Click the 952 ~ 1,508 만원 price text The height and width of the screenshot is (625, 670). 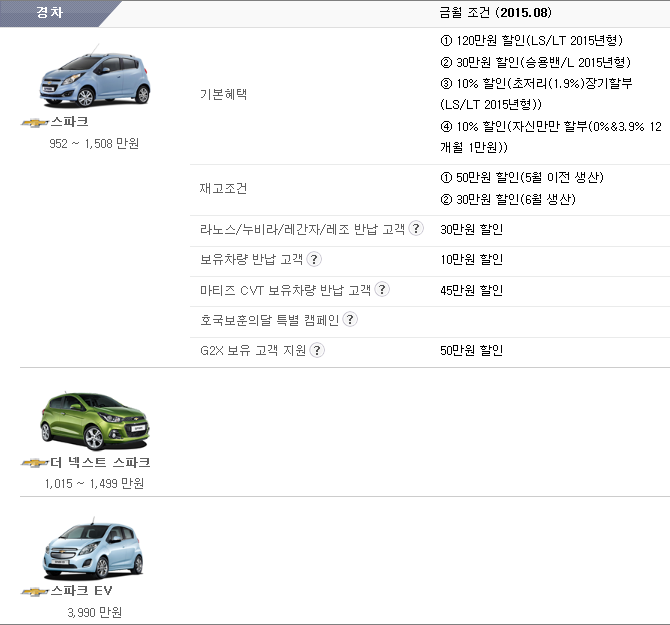[x=94, y=144]
